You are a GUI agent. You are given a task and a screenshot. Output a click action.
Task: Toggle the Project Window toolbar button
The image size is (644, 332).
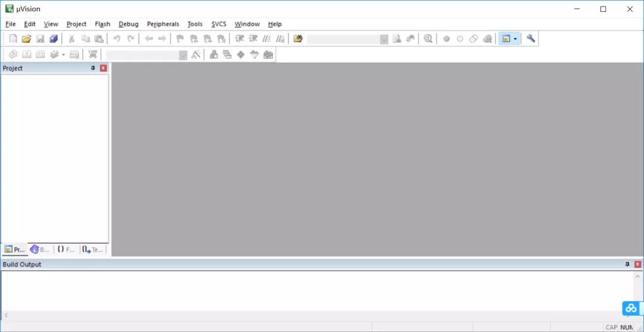[506, 39]
